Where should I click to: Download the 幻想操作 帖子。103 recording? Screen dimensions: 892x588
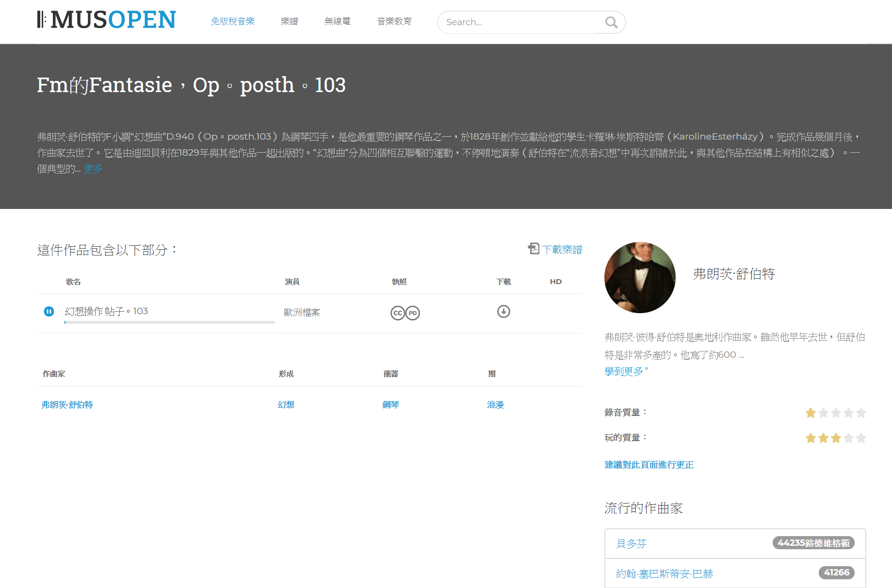[x=503, y=311]
